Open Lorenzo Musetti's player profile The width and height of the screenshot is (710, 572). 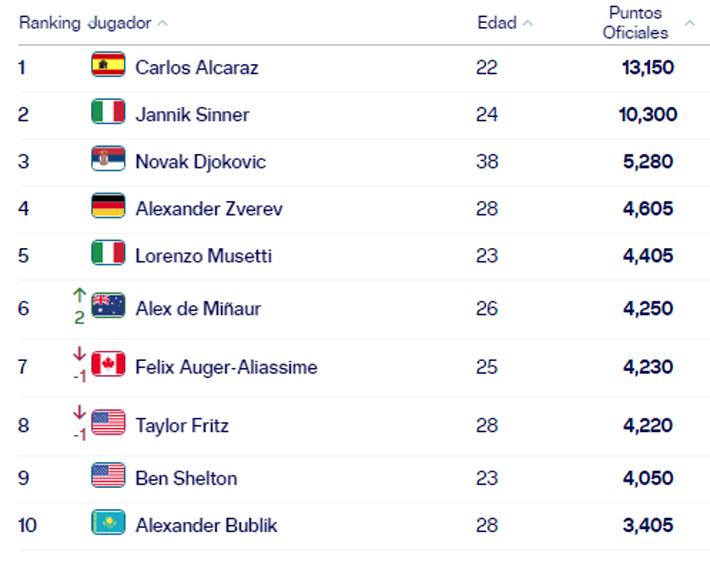click(x=203, y=255)
